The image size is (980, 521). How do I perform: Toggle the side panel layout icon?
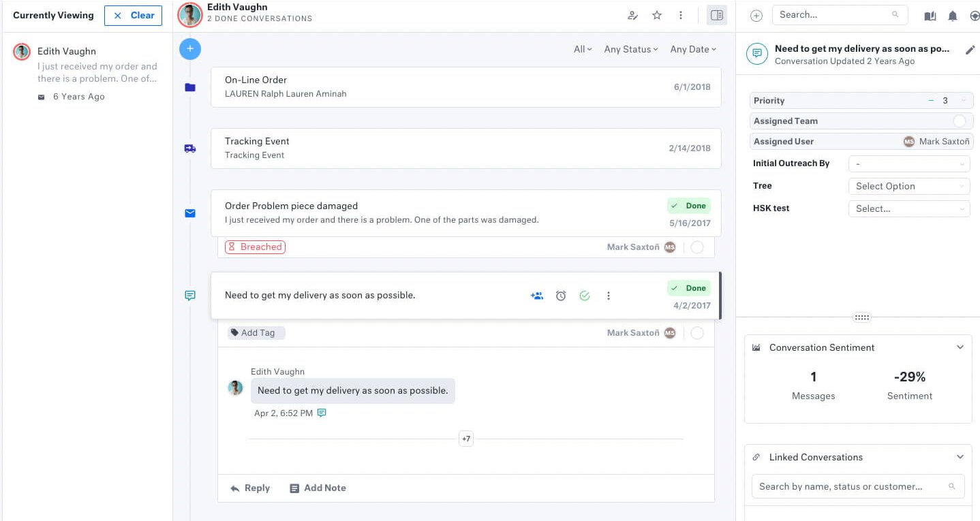pos(716,15)
